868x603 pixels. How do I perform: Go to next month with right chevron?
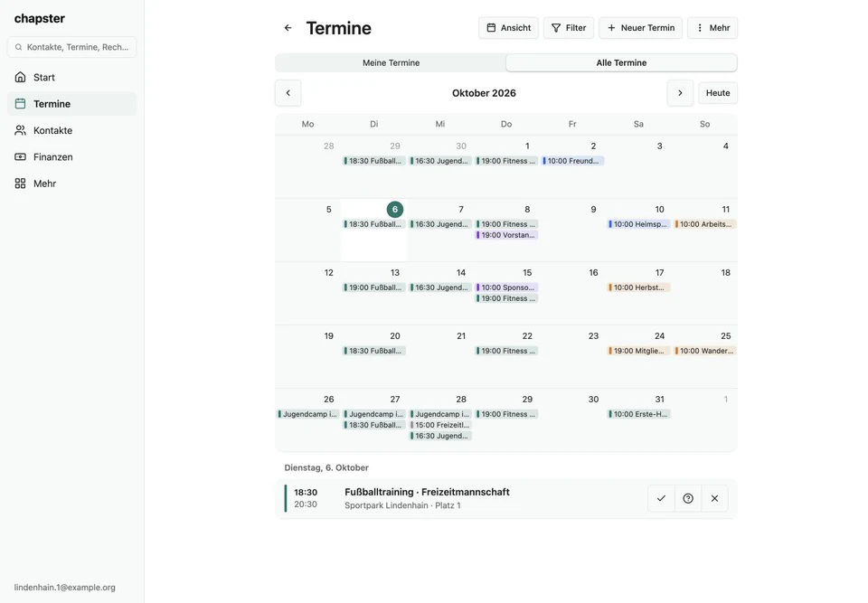[680, 93]
